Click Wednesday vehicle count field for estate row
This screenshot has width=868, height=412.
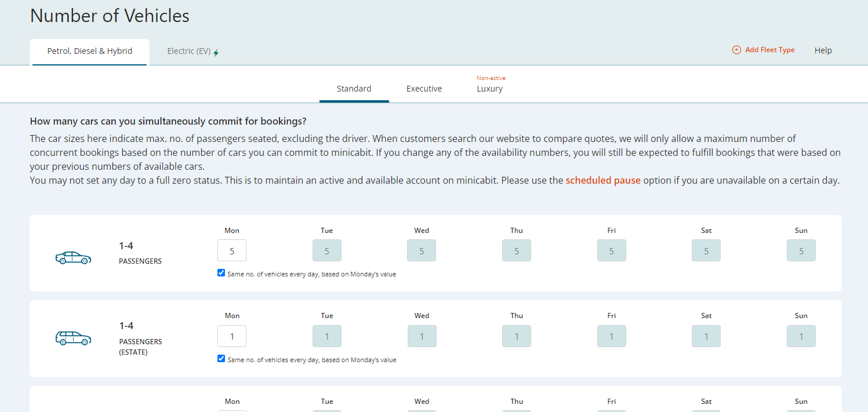pos(422,336)
